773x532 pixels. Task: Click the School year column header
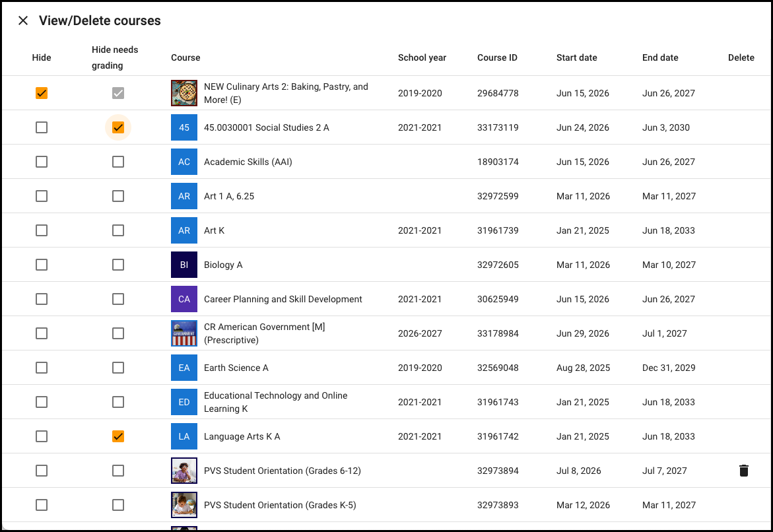[x=422, y=57]
